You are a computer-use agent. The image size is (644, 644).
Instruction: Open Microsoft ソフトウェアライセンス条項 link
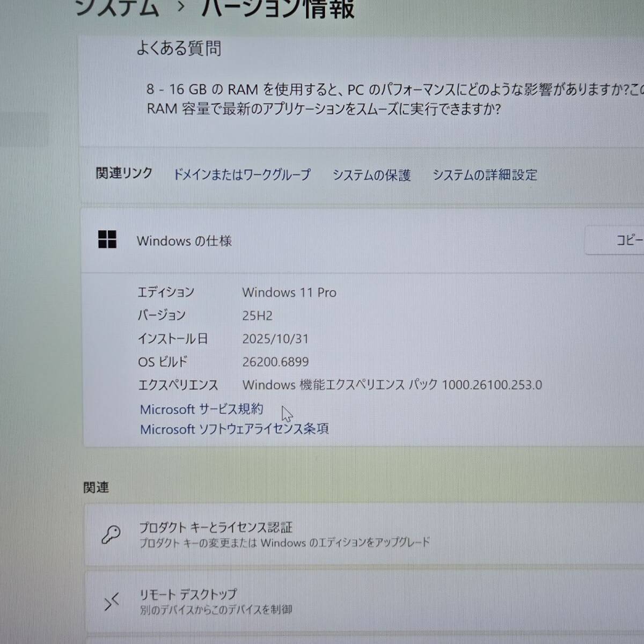[234, 429]
